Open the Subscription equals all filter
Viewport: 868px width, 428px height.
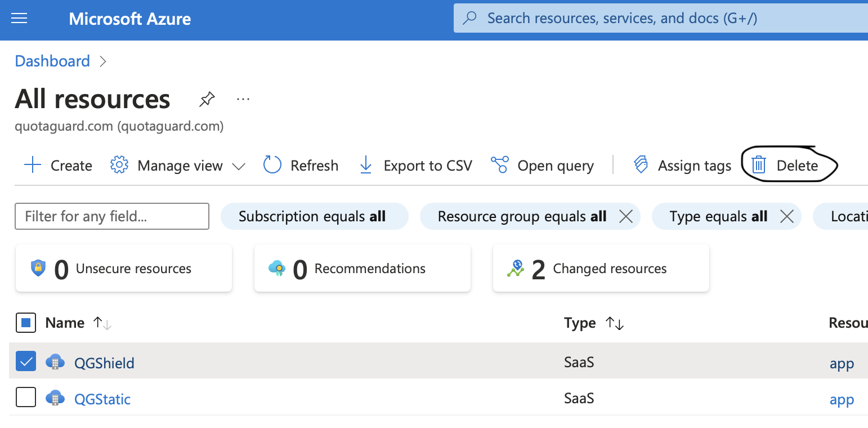(x=314, y=217)
